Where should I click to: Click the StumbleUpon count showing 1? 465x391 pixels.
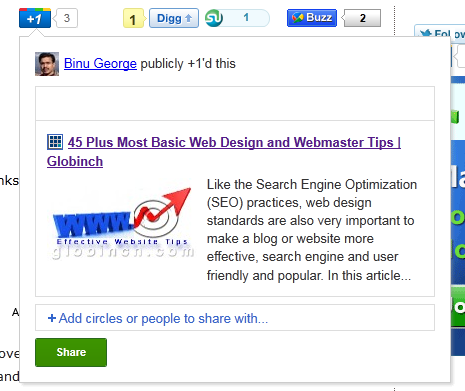click(246, 18)
